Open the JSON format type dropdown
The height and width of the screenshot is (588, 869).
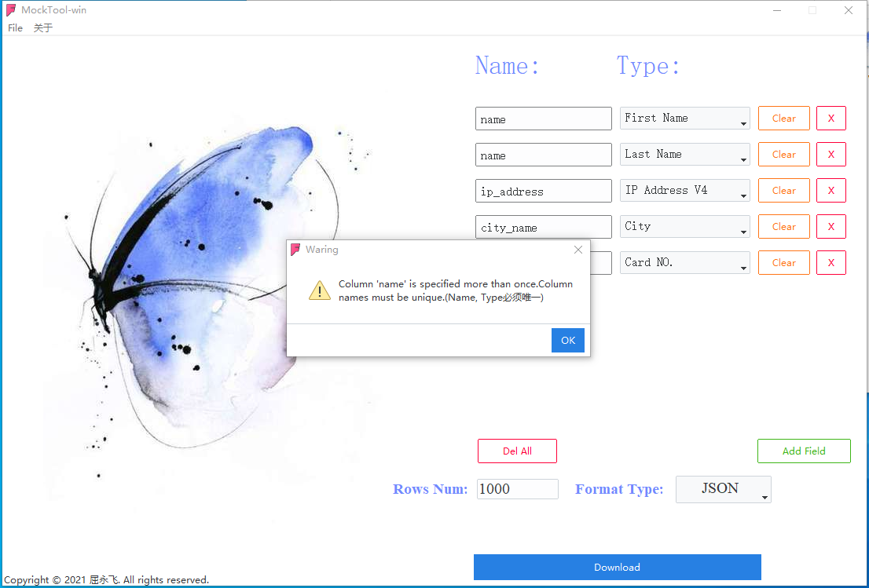point(723,489)
